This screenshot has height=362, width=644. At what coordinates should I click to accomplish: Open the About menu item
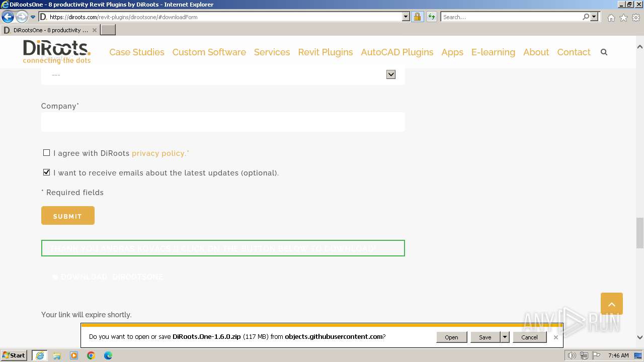[x=536, y=52]
